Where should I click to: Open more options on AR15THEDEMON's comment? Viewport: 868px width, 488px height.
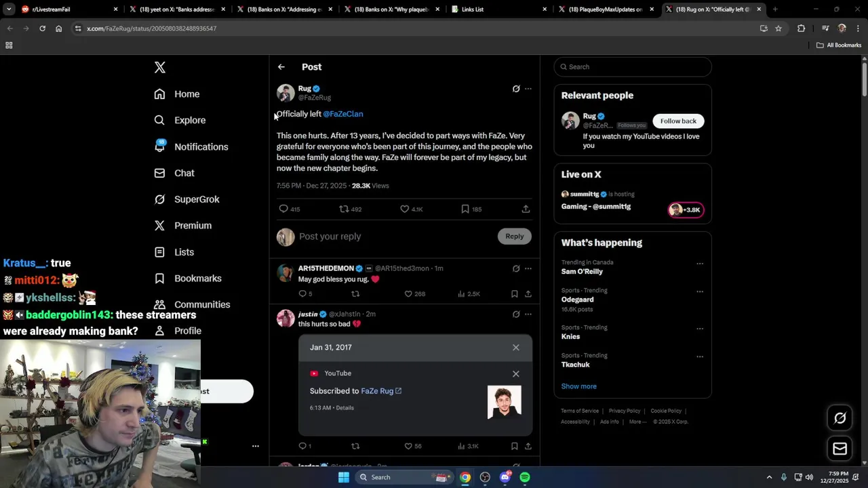click(x=528, y=268)
